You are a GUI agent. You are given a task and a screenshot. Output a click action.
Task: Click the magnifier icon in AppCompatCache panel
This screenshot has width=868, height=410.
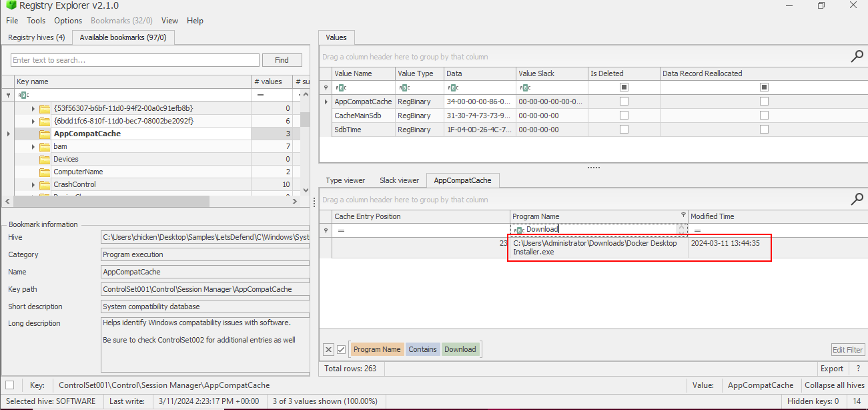click(857, 199)
